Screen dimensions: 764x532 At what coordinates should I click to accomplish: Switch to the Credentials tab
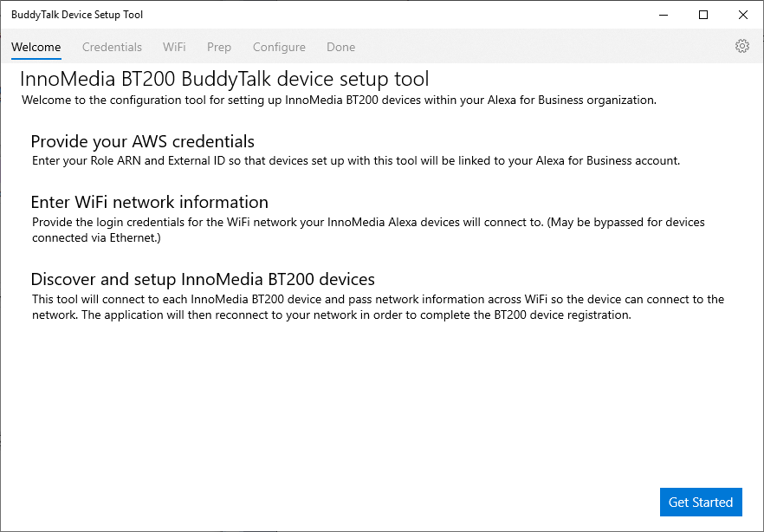(112, 48)
